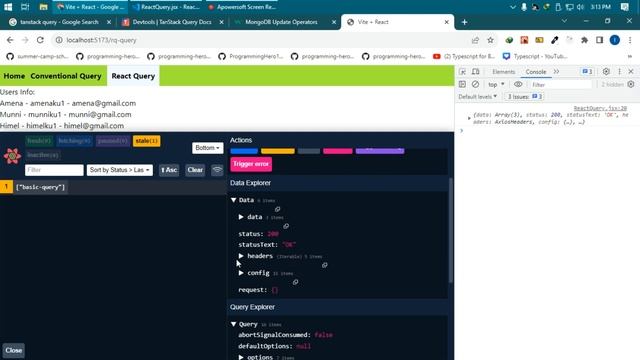640x360 pixels.
Task: Click the 3 Issues badge in console
Action: pos(524,97)
